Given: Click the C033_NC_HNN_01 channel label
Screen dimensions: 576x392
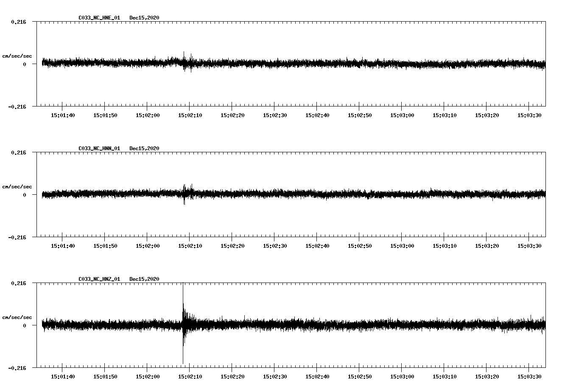Looking at the screenshot, I should click(98, 148).
